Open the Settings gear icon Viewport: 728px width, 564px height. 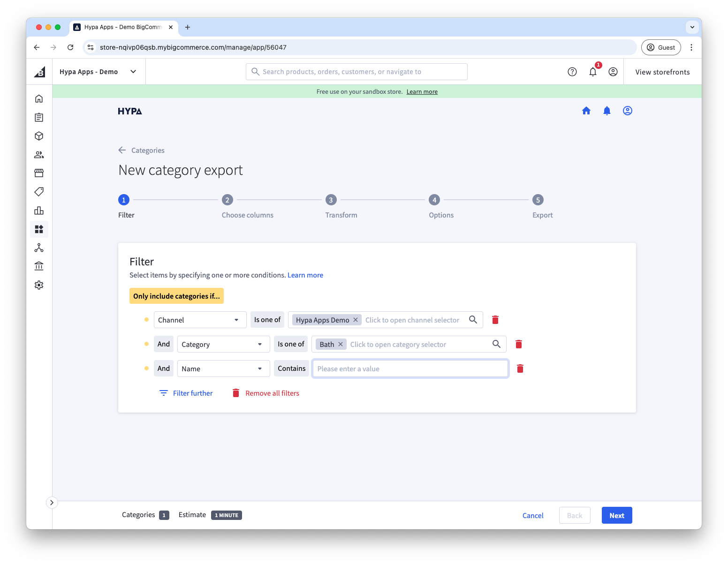(x=39, y=285)
